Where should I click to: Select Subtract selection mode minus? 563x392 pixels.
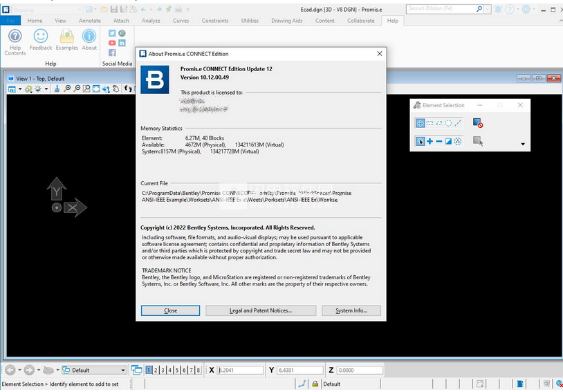pos(439,141)
